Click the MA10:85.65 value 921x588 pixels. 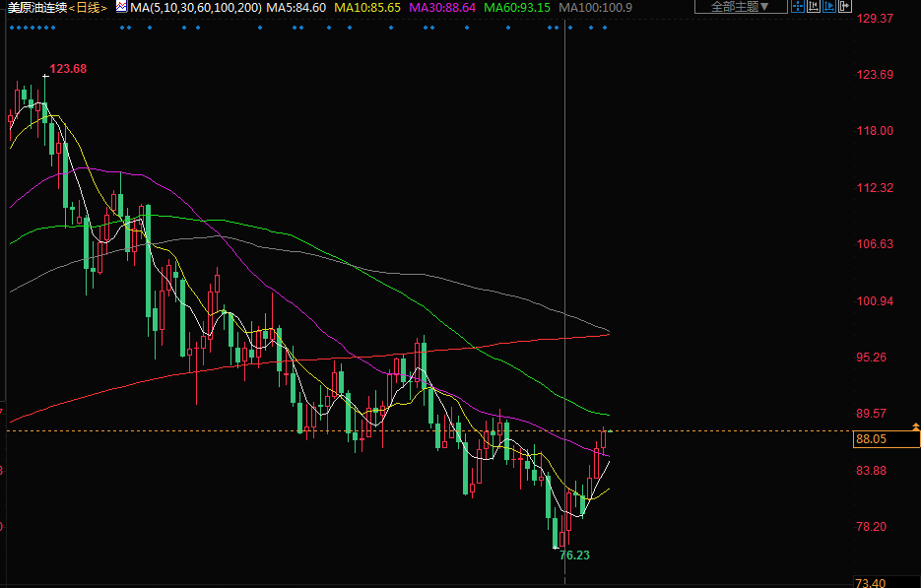(367, 8)
